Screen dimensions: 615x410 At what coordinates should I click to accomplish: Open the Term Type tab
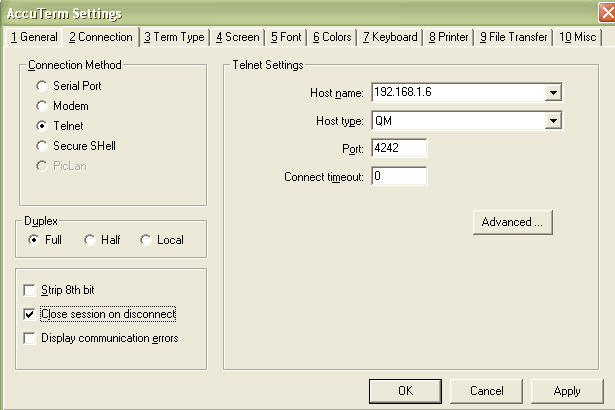pyautogui.click(x=173, y=37)
